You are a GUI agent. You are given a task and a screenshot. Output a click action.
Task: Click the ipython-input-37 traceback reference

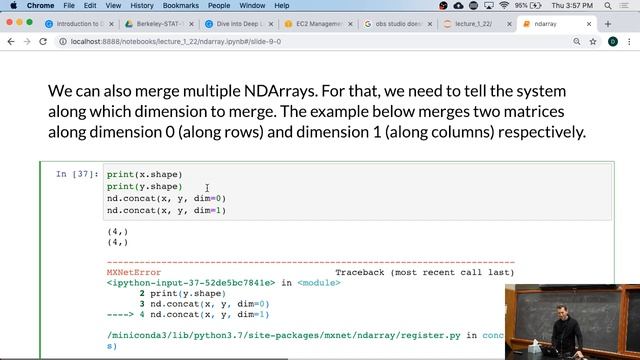coord(191,283)
